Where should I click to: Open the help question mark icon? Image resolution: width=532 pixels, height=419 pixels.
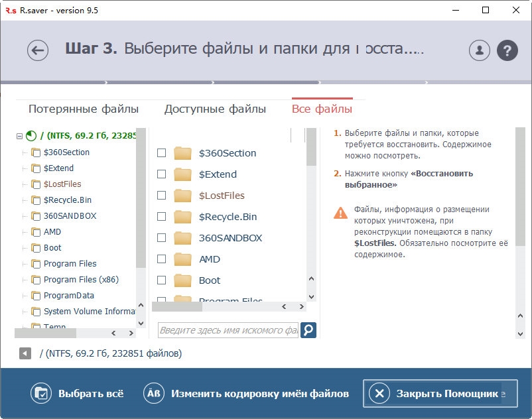(507, 50)
